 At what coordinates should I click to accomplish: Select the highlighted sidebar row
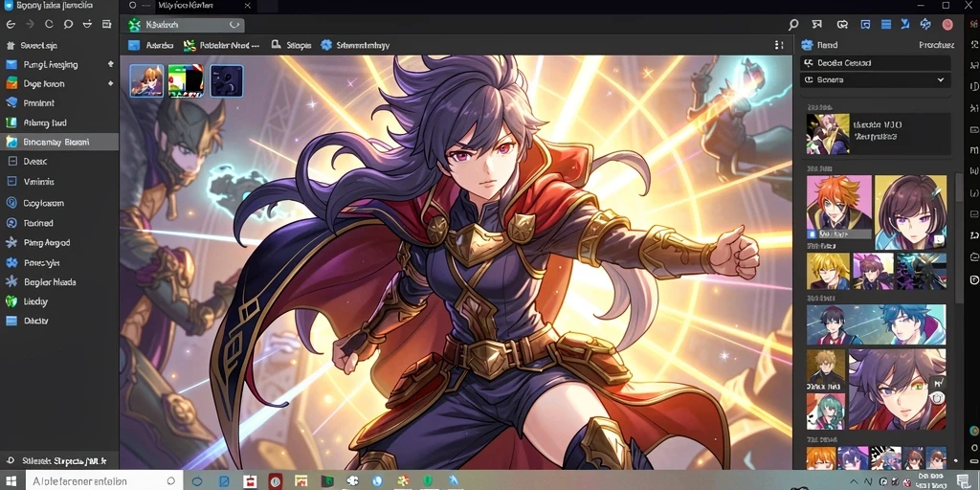point(59,142)
